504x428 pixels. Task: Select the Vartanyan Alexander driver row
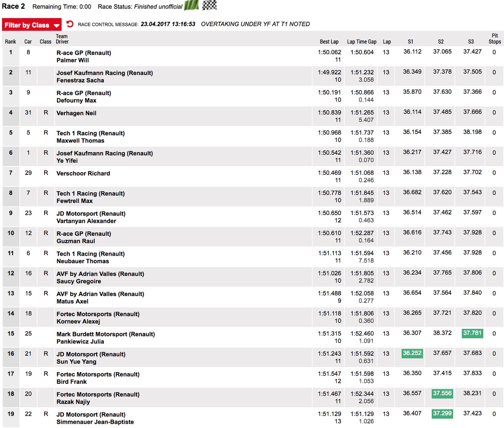coord(252,217)
